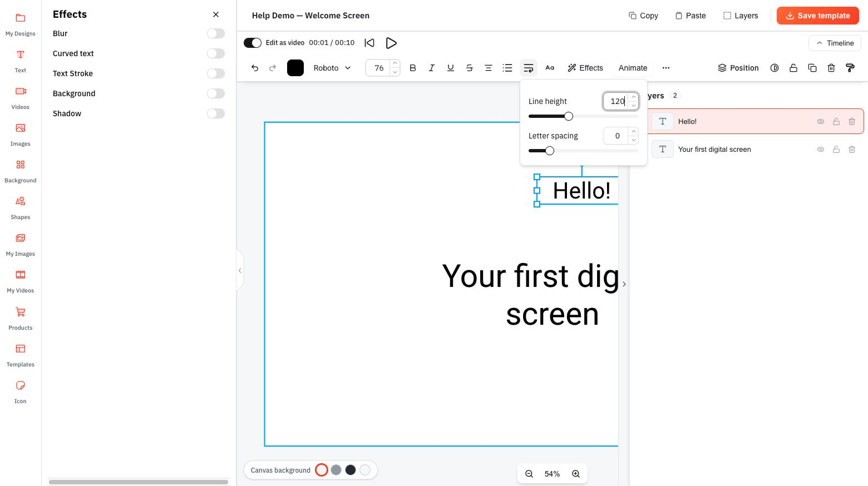This screenshot has width=868, height=486.
Task: Click the opacity icon in toolbar
Action: [x=775, y=68]
